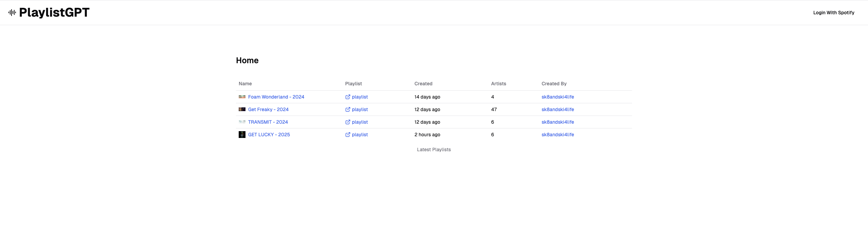
Task: Open the playlist link for GET LUCKY
Action: pos(360,135)
